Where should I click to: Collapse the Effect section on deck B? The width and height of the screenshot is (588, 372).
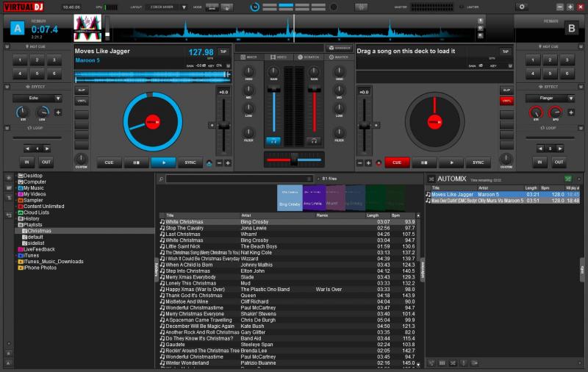[x=581, y=87]
